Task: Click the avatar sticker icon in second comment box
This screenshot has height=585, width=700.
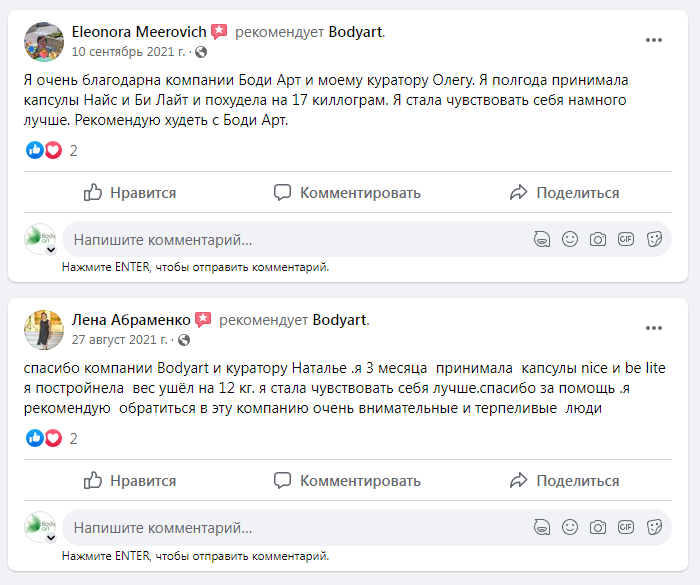Action: point(542,526)
